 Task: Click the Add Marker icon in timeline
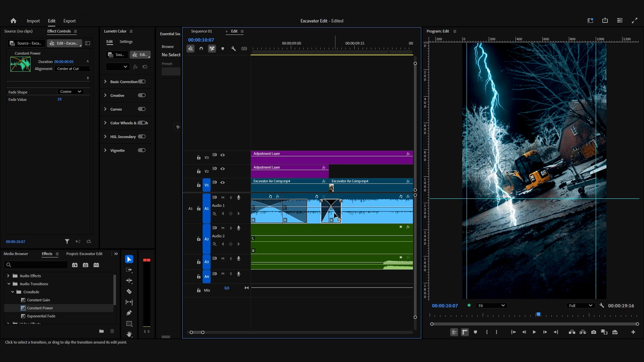(x=223, y=49)
